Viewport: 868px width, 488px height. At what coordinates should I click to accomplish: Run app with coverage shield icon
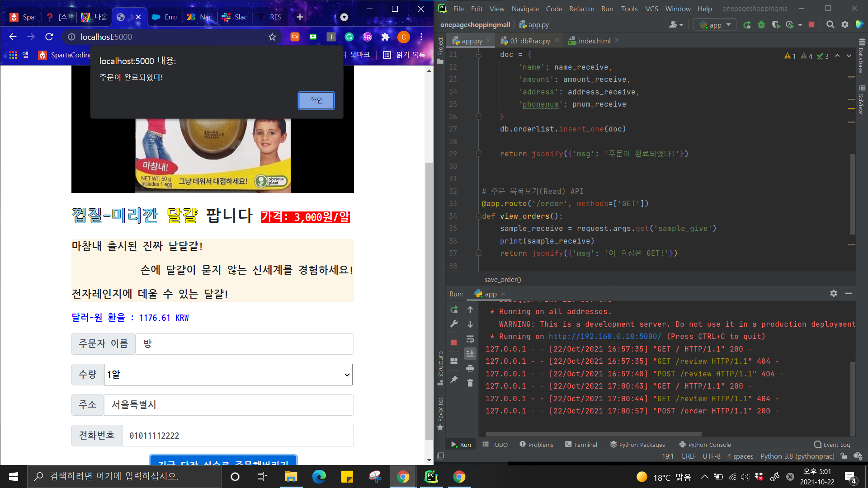776,25
